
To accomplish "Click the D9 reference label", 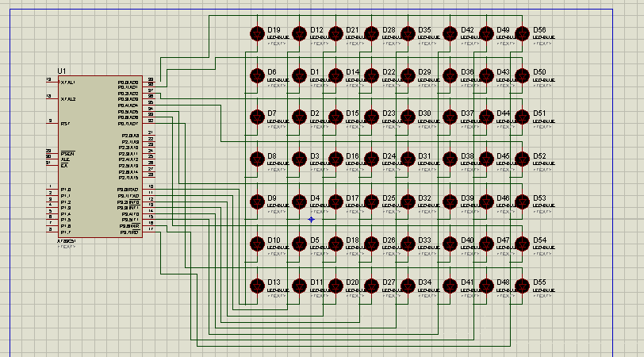I will click(272, 198).
